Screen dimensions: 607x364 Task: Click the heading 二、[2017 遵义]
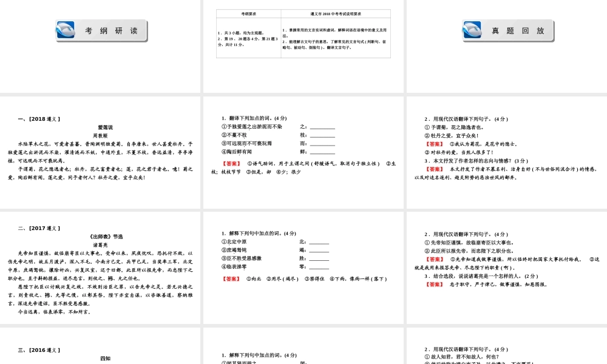coord(39,229)
